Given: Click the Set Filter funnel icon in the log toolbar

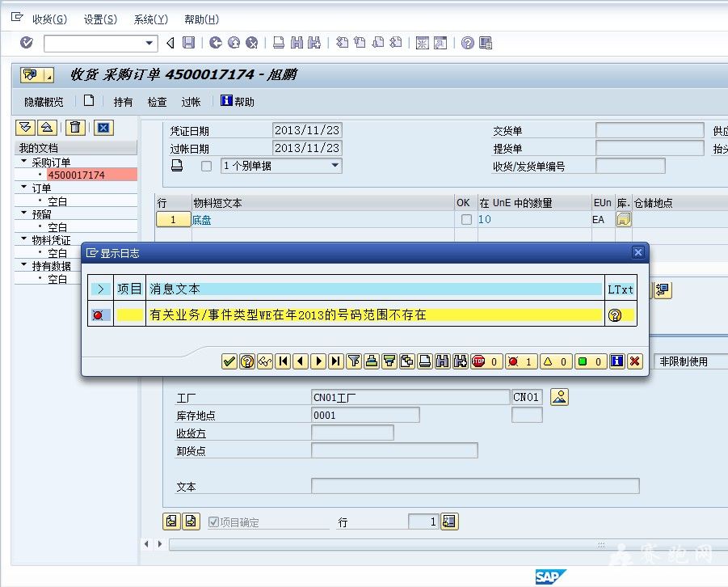Looking at the screenshot, I should point(354,361).
